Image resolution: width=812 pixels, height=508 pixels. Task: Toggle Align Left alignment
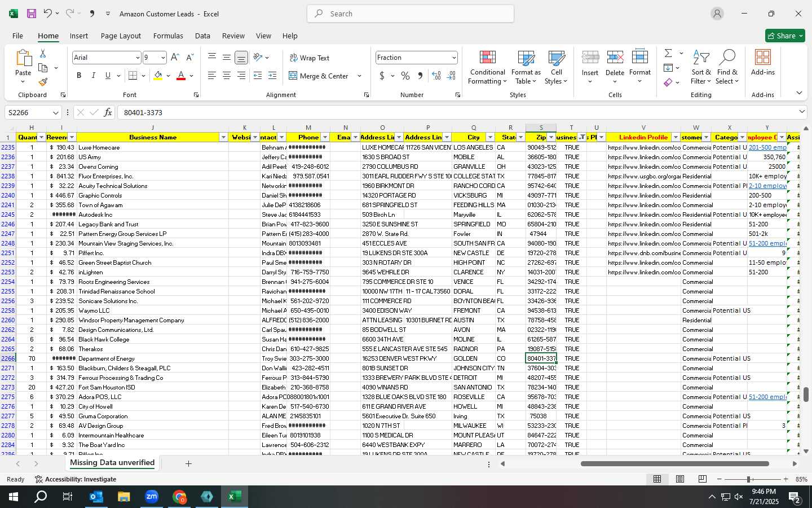coord(211,76)
